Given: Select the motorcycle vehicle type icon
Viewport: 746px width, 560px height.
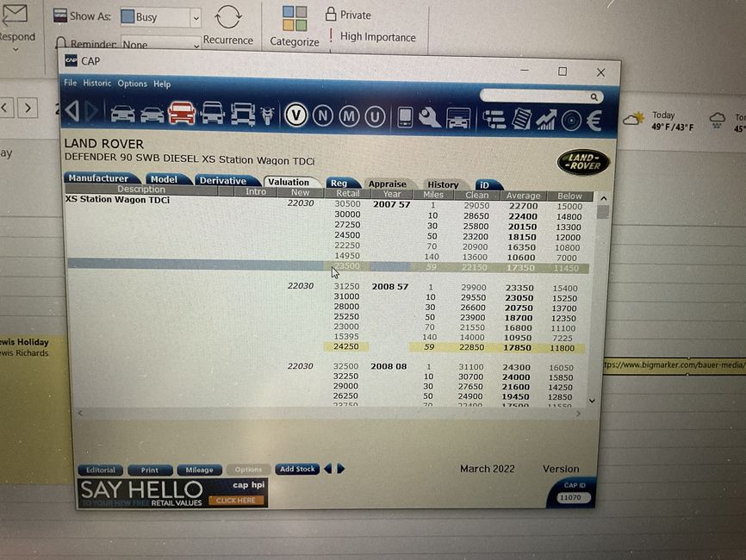Looking at the screenshot, I should tap(267, 115).
